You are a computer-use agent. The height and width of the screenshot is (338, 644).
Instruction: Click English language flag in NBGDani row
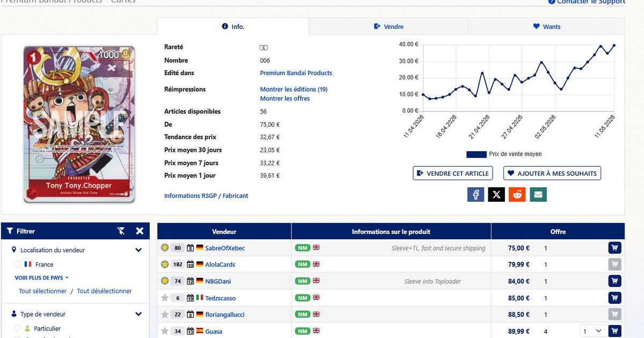pyautogui.click(x=316, y=281)
